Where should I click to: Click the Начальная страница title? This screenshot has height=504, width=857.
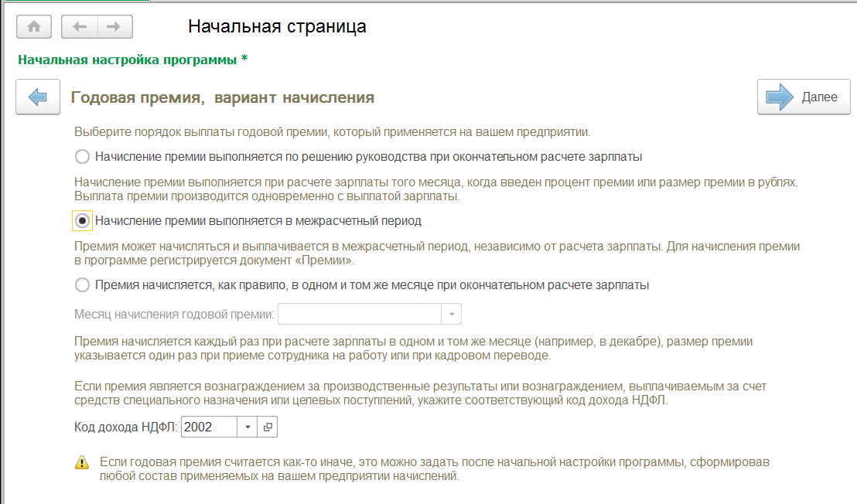tap(277, 26)
